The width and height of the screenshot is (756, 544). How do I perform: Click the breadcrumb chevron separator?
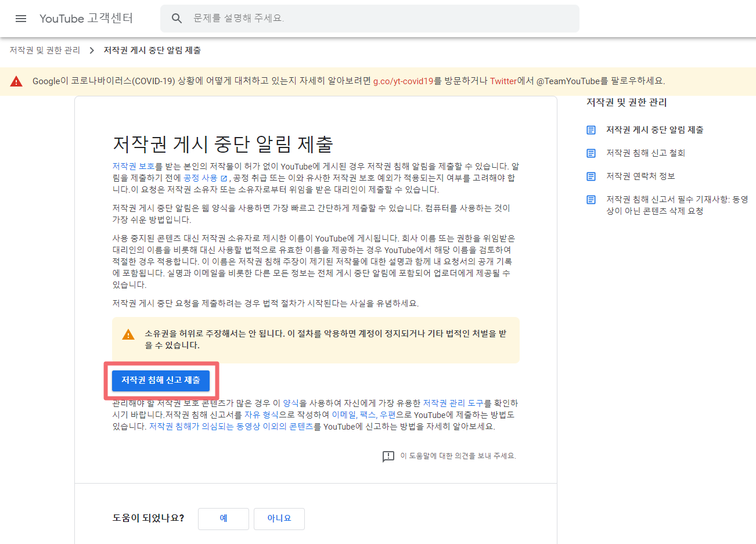92,51
